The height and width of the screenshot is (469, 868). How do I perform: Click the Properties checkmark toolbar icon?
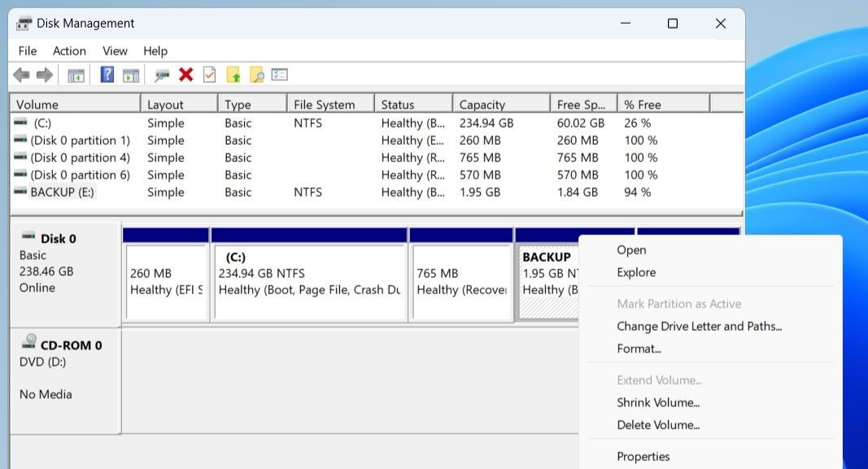[209, 75]
